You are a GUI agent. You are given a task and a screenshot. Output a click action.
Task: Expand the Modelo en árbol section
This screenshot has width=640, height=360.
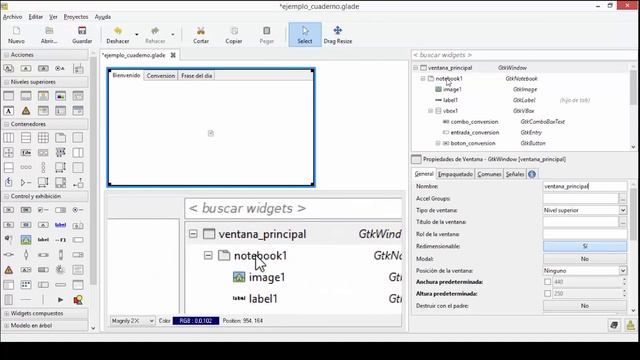(x=45, y=326)
